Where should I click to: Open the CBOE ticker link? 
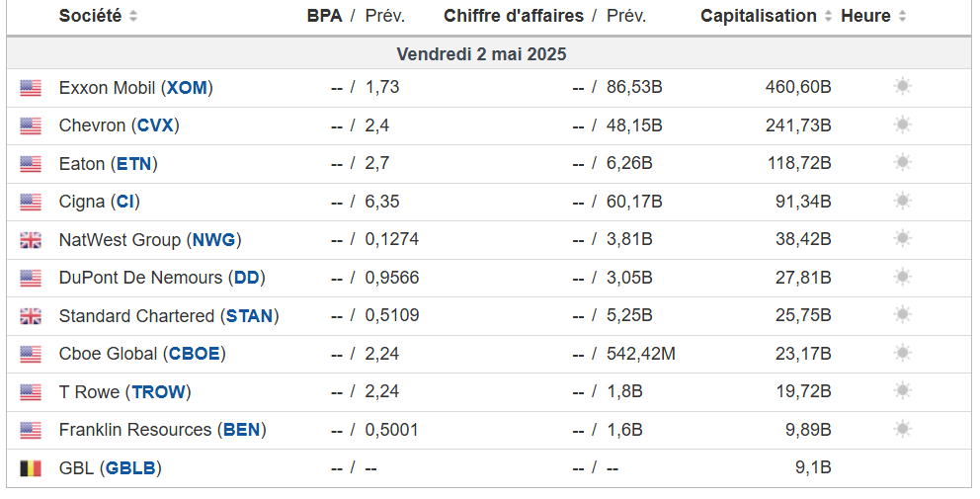point(194,354)
